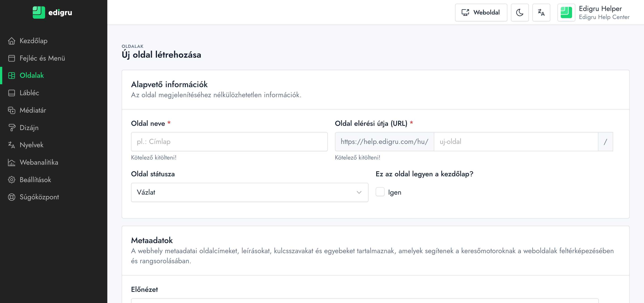Image resolution: width=644 pixels, height=303 pixels.
Task: Click the chevron arrow in status dropdown
Action: [359, 192]
